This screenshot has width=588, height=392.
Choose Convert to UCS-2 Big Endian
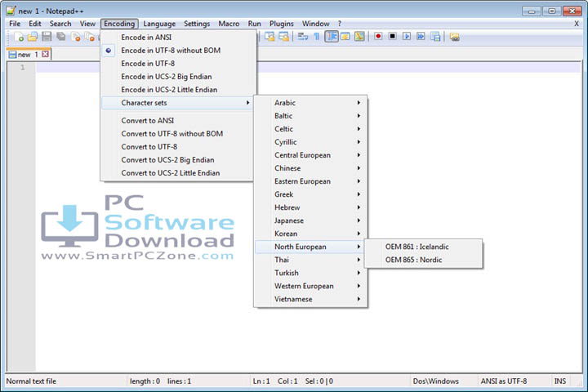tap(177, 160)
